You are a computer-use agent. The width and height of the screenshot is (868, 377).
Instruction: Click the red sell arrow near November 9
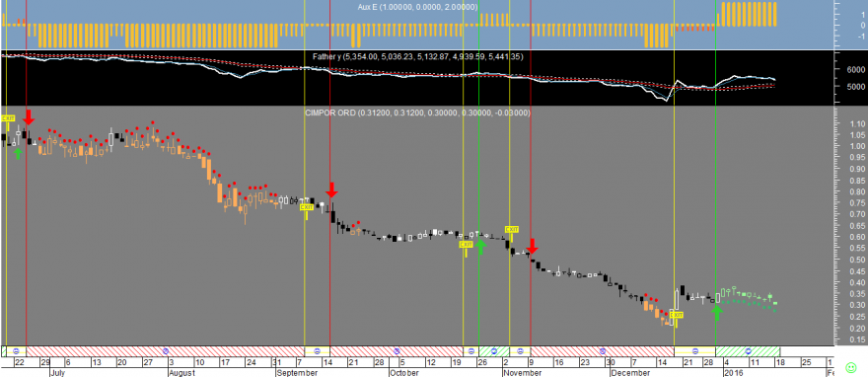532,247
